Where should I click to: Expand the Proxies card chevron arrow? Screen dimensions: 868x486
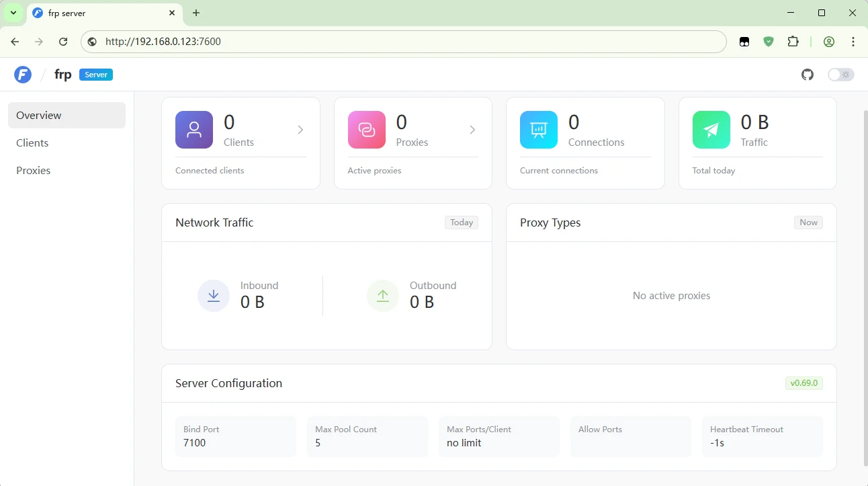pyautogui.click(x=472, y=130)
